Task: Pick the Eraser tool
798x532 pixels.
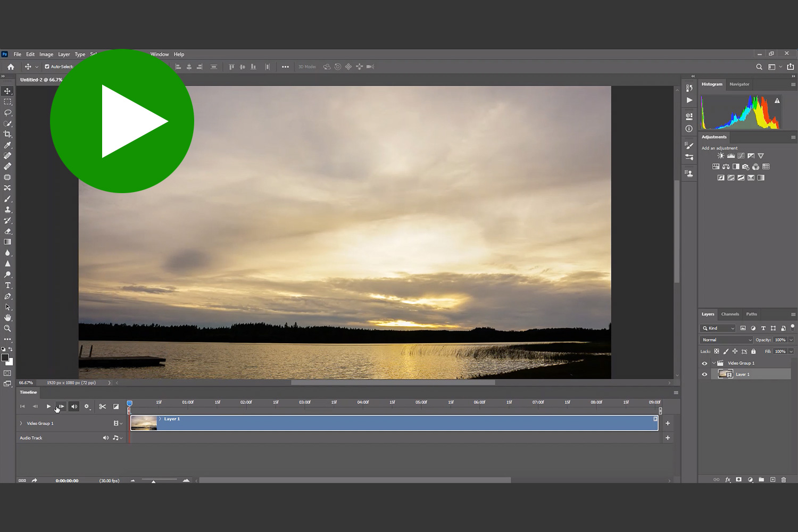Action: [x=7, y=231]
